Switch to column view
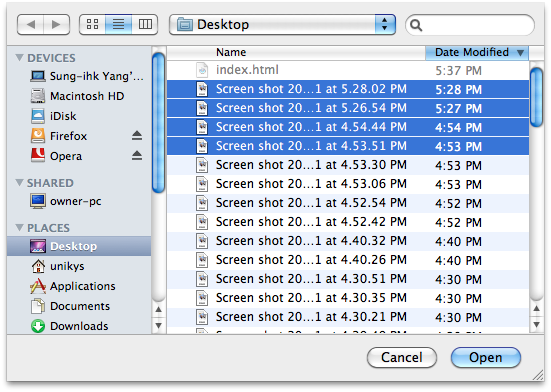This screenshot has width=551, height=392. pos(145,25)
